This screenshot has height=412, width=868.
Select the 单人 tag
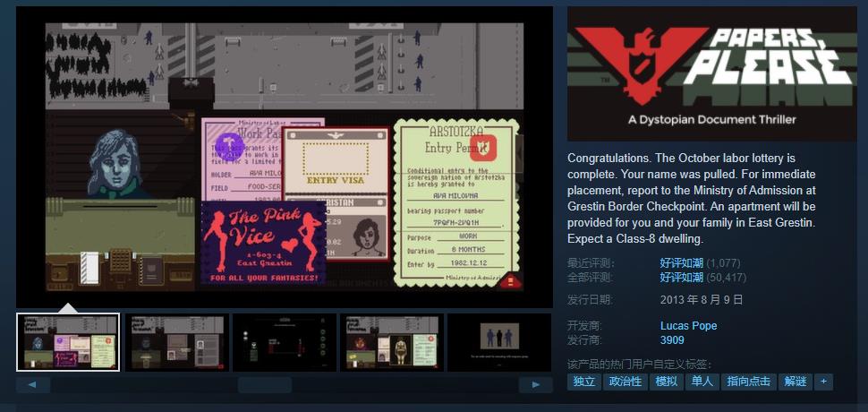point(702,382)
